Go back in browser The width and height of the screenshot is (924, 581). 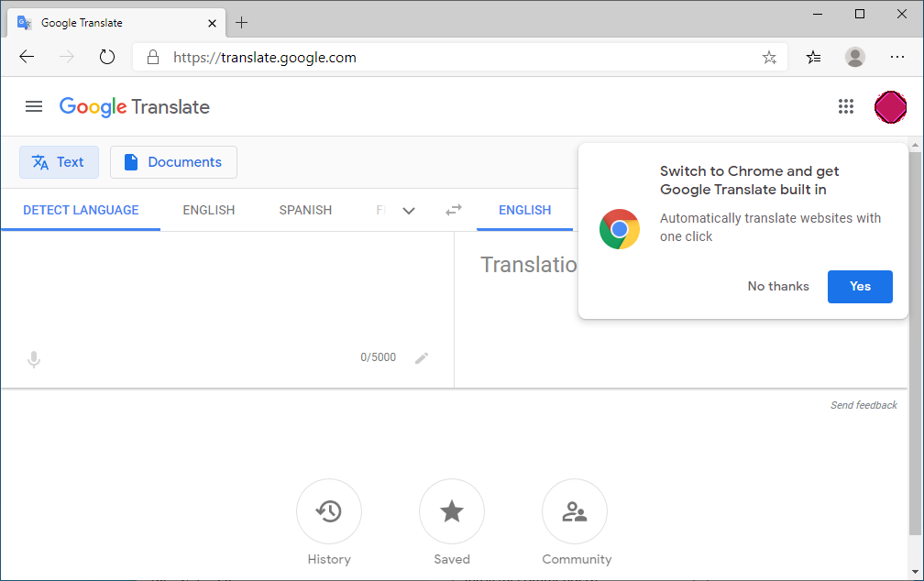[27, 57]
